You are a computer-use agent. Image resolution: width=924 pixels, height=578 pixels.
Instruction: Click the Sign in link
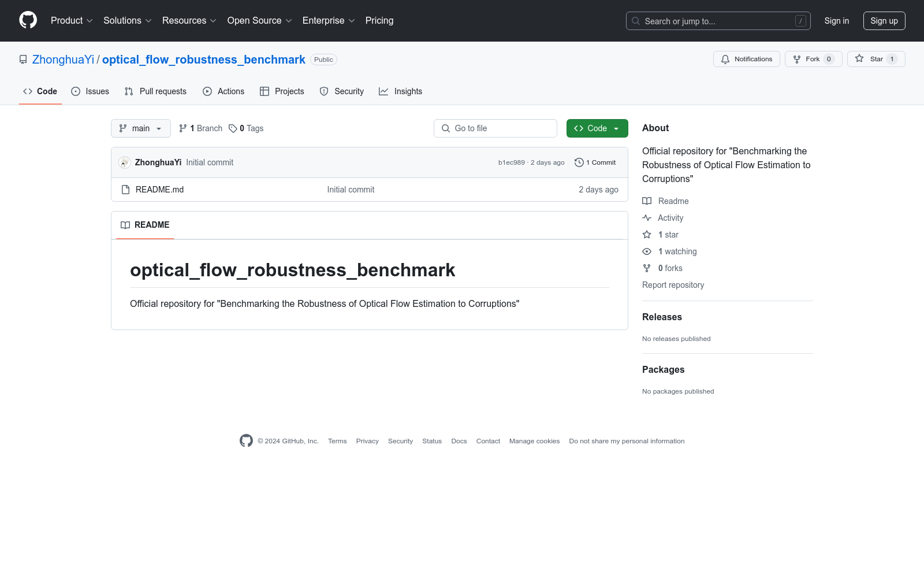pyautogui.click(x=836, y=21)
